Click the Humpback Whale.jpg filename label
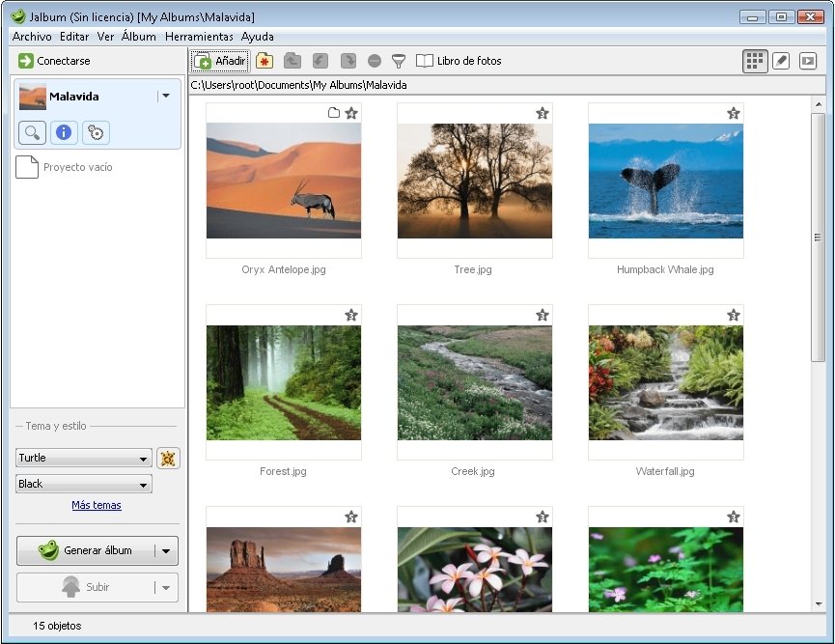The height and width of the screenshot is (644, 835). 666,269
